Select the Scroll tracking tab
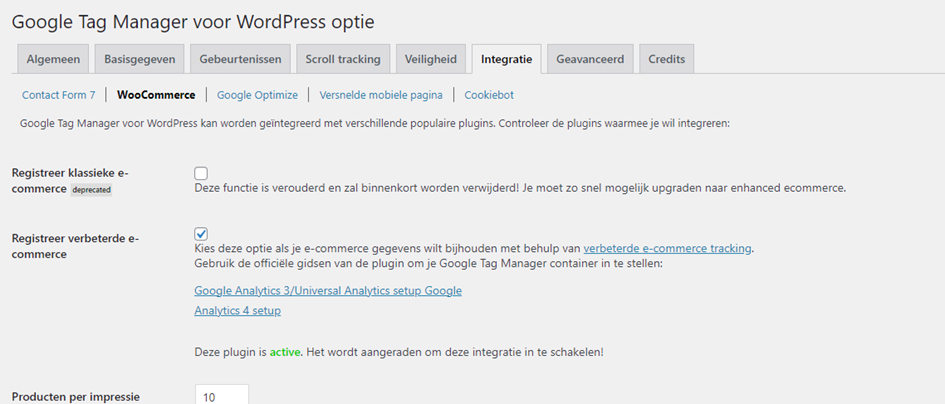The image size is (945, 404). click(x=343, y=59)
